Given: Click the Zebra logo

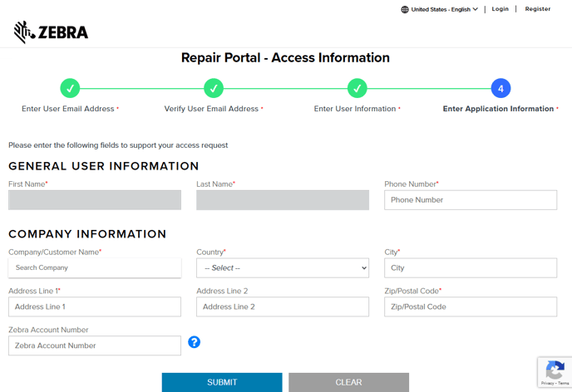Looking at the screenshot, I should click(51, 32).
